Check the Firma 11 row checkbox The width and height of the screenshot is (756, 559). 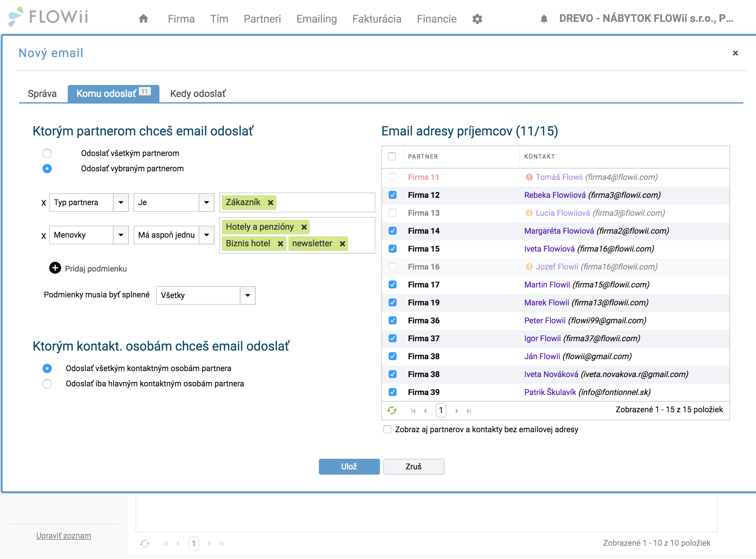click(393, 177)
